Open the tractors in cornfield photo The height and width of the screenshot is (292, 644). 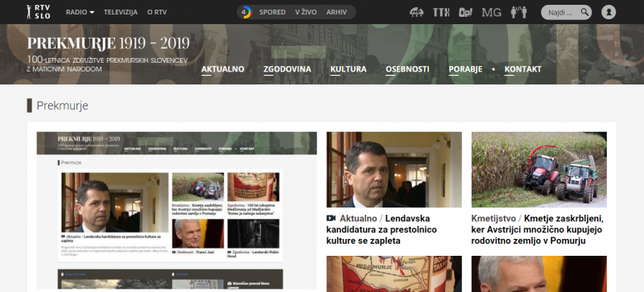539,170
